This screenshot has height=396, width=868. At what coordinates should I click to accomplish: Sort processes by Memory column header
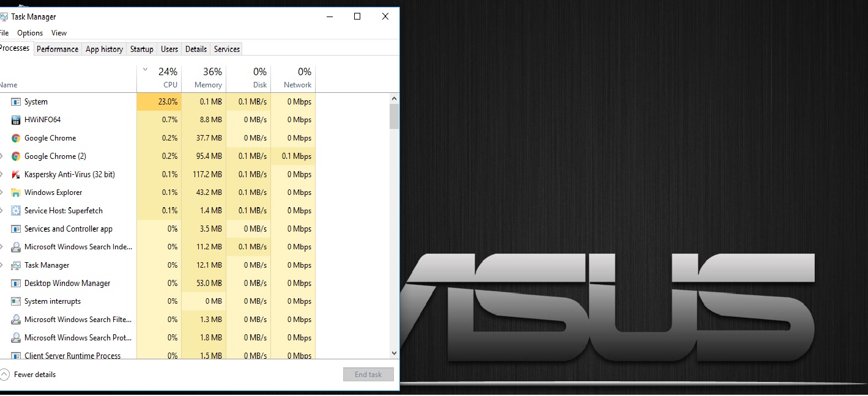coord(204,78)
